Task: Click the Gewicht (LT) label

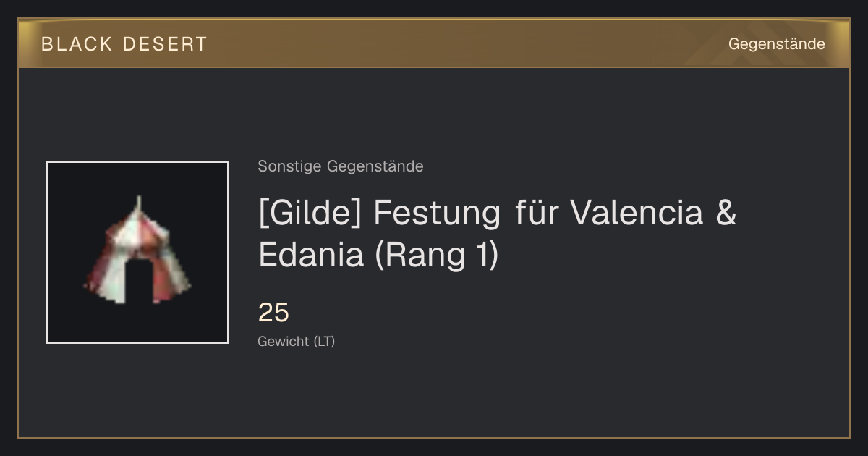Action: [x=297, y=341]
